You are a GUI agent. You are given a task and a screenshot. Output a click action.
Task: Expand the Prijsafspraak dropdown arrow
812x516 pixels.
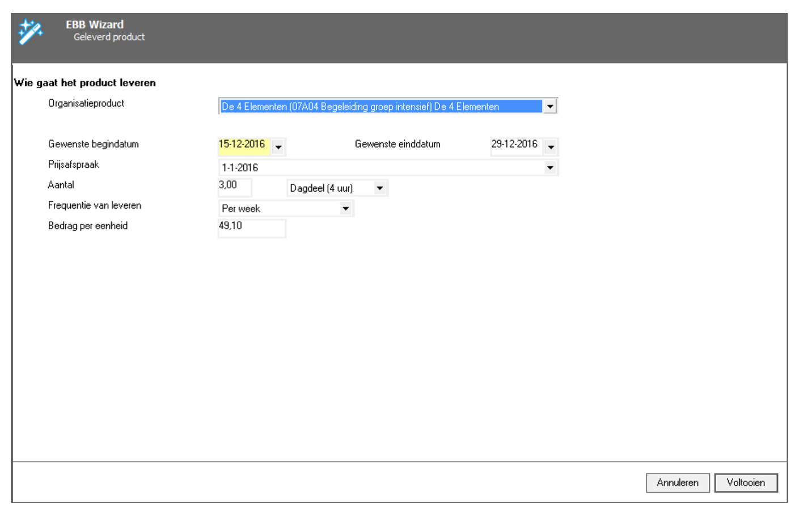coord(549,168)
